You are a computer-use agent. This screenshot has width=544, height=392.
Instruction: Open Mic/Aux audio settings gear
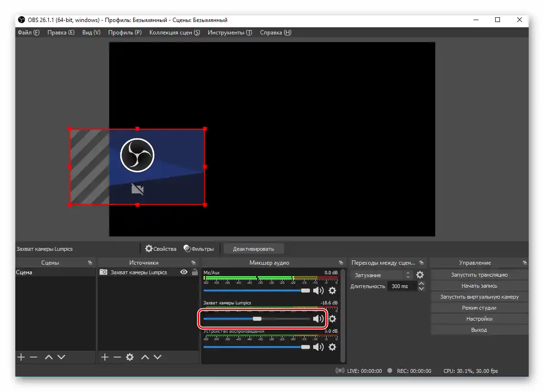point(332,291)
